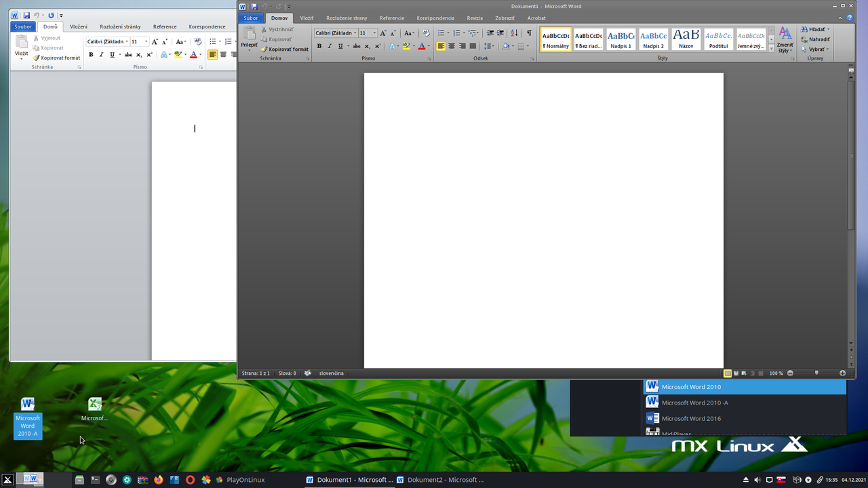
Task: Click red font color in Dokument1 window
Action: 421,46
